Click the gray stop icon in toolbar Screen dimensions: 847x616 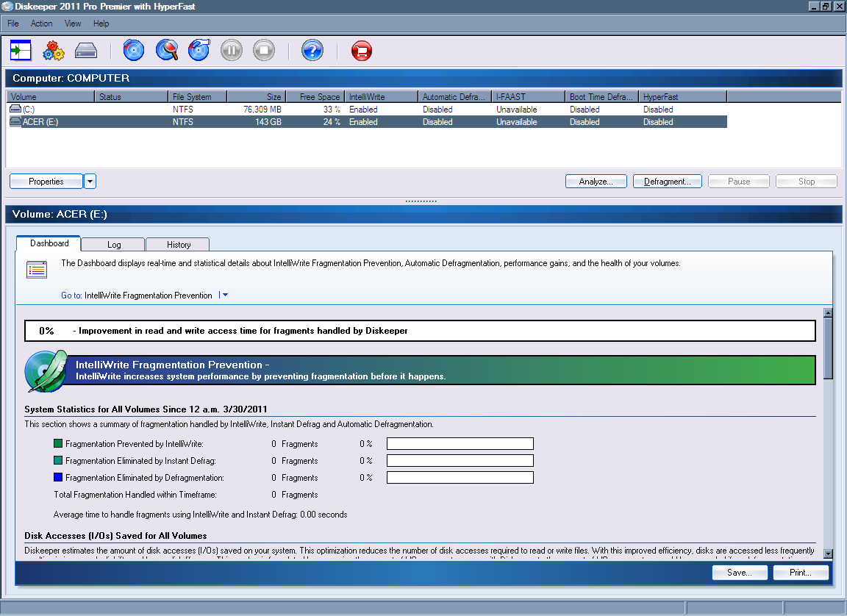click(263, 51)
